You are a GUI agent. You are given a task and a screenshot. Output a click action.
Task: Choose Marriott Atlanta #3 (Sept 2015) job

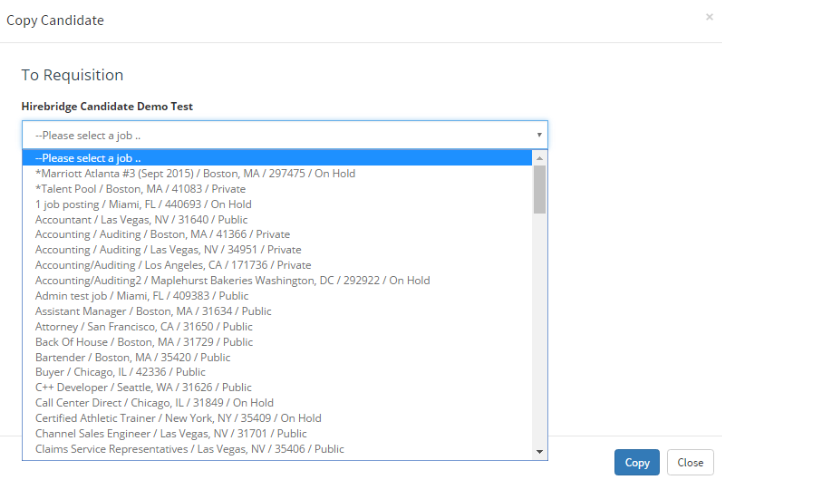[195, 173]
